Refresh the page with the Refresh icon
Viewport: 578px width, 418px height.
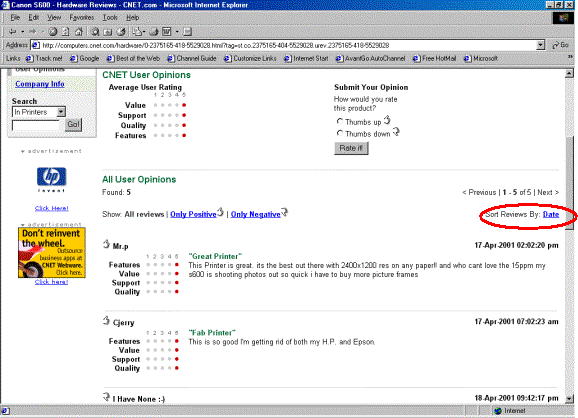point(66,32)
